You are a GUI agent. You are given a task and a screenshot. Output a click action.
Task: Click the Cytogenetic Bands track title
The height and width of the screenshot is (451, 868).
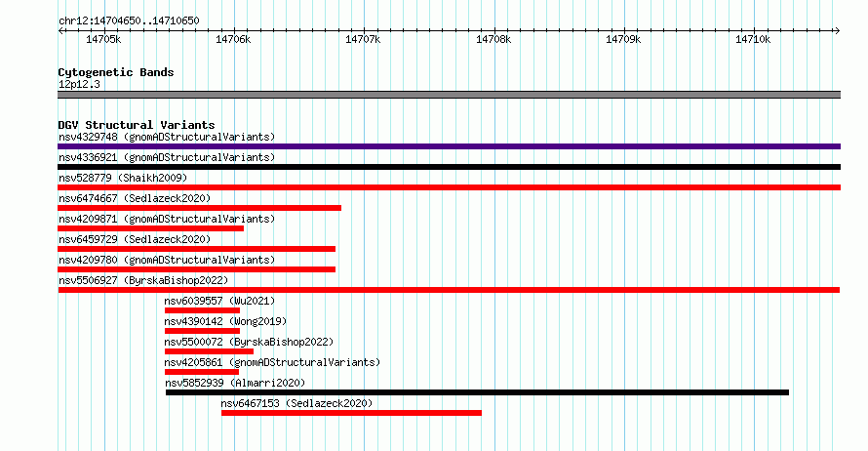(x=116, y=72)
